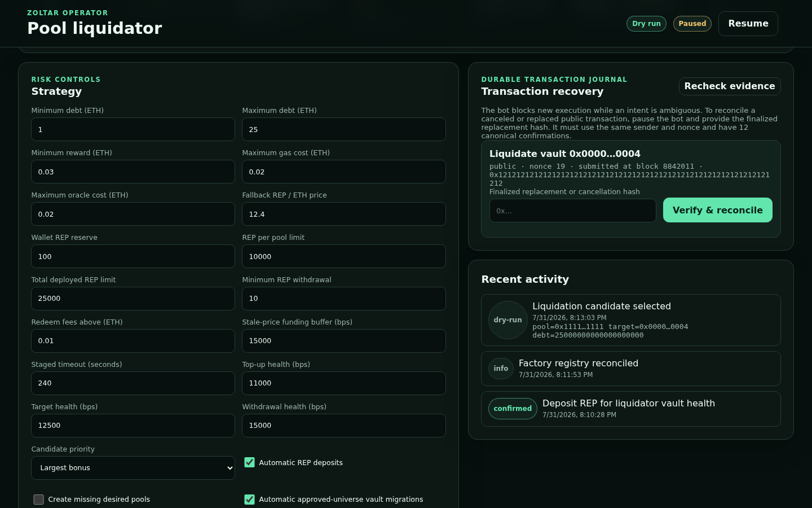
Task: Click the confirmed badge in Recent activity
Action: point(513,409)
